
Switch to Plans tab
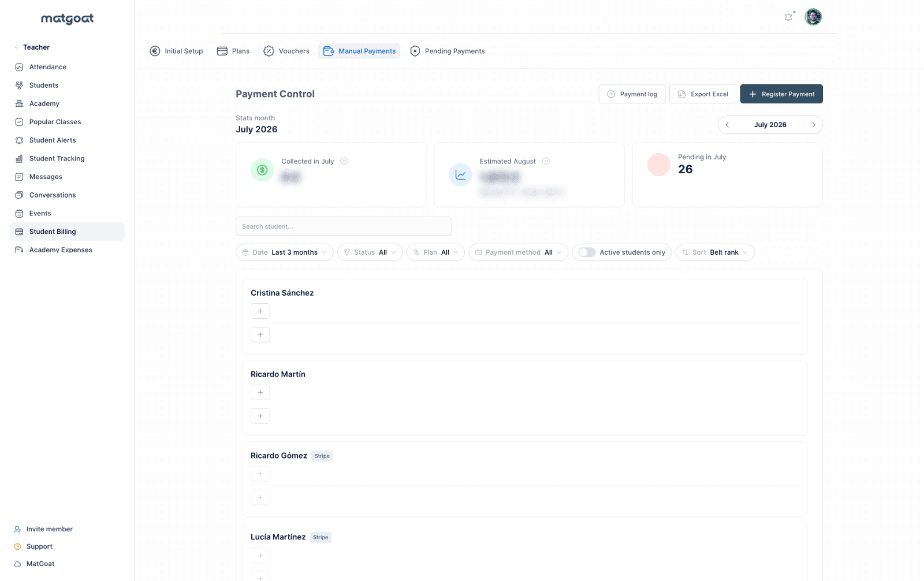233,51
